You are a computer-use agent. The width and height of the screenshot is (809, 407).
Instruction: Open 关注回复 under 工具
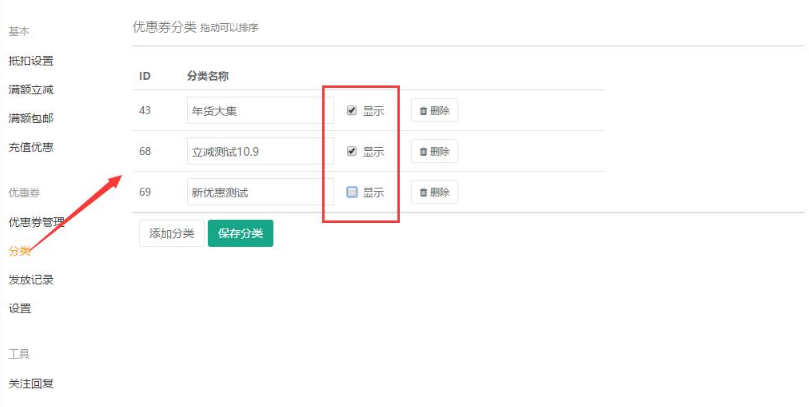coord(31,384)
